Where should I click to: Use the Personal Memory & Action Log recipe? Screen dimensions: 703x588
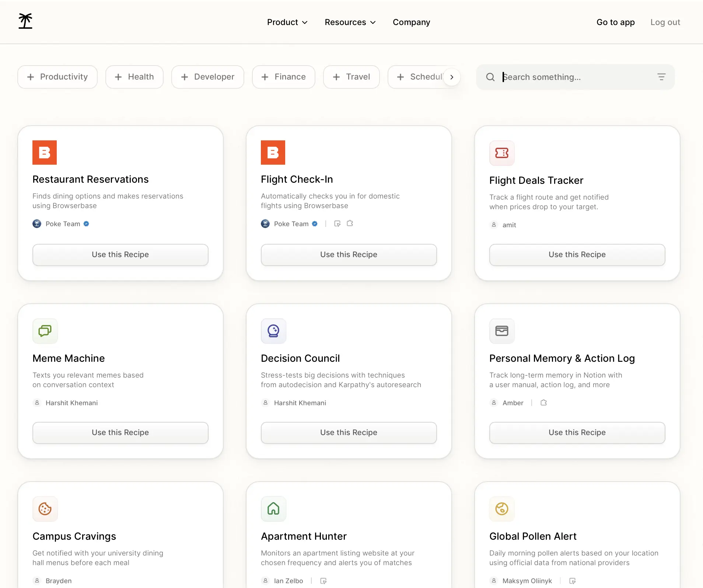(x=577, y=433)
